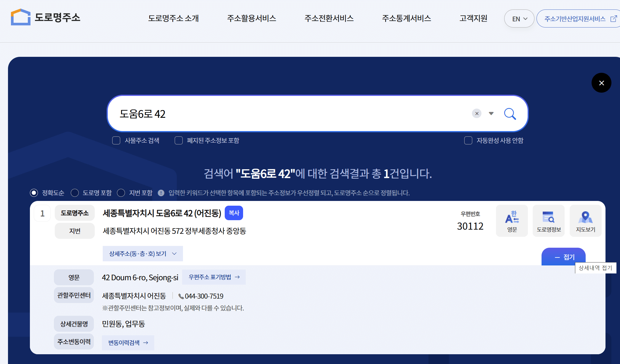The height and width of the screenshot is (364, 620).
Task: Open 변동이력검색 change history search
Action: (128, 342)
